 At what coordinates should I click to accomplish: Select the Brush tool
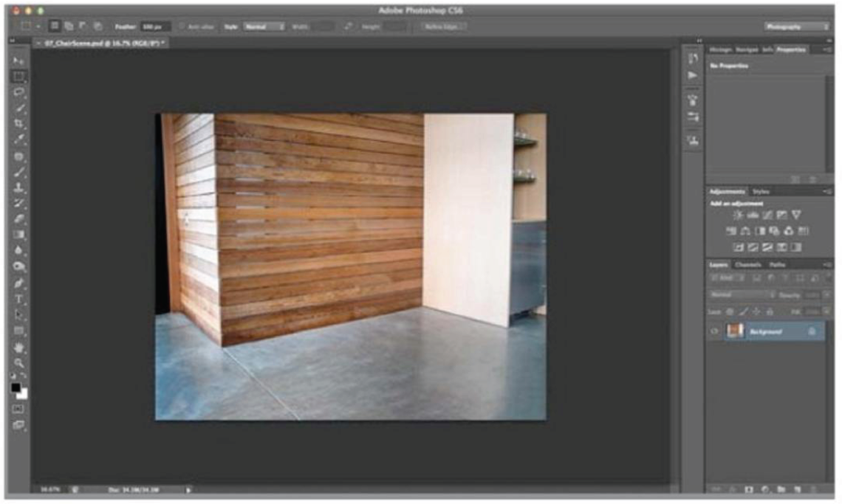(18, 172)
